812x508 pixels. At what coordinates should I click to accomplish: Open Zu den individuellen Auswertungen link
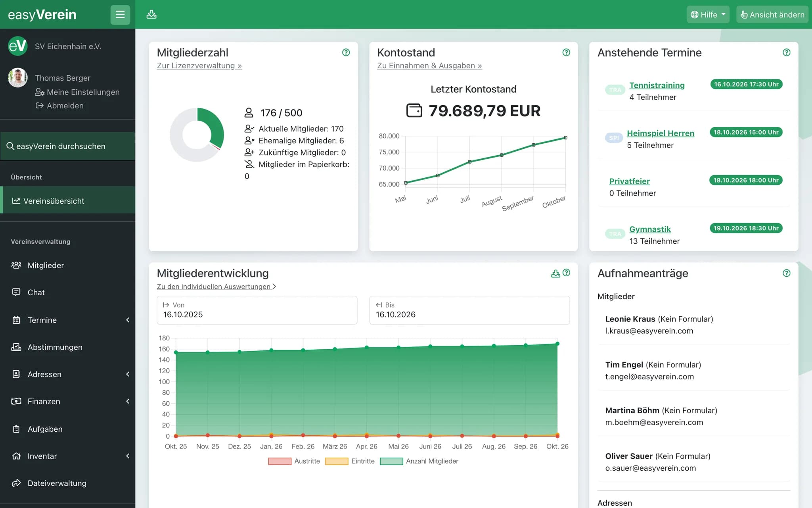click(216, 287)
